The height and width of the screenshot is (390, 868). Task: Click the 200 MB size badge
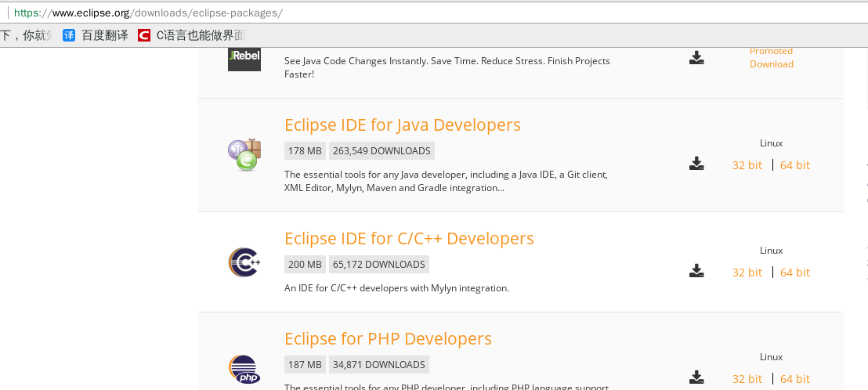click(x=305, y=265)
